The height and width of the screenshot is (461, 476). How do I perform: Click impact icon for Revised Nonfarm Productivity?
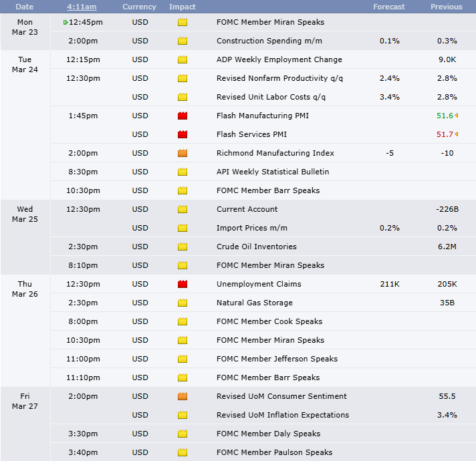tap(183, 78)
